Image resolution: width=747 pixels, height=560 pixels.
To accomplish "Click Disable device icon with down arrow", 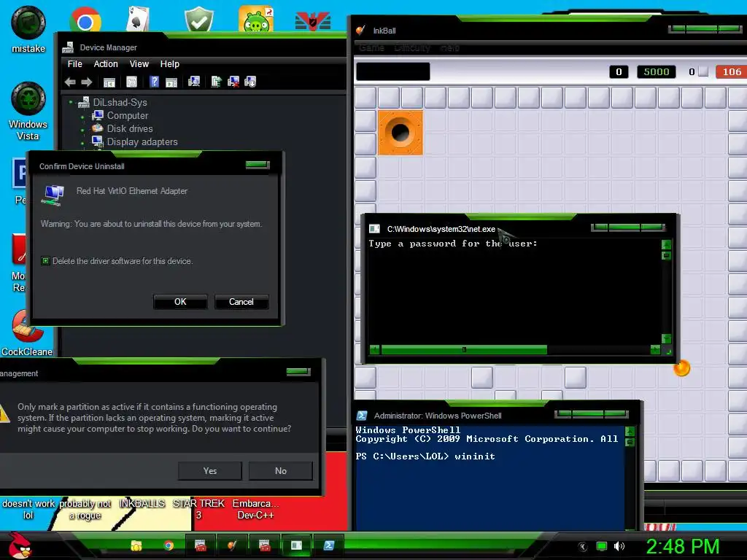I will [250, 82].
